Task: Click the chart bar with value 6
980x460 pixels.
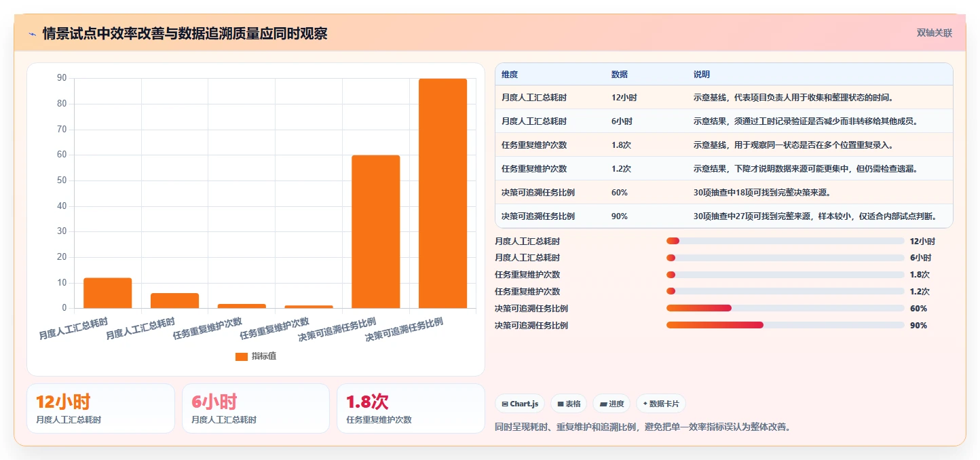Action: point(174,301)
